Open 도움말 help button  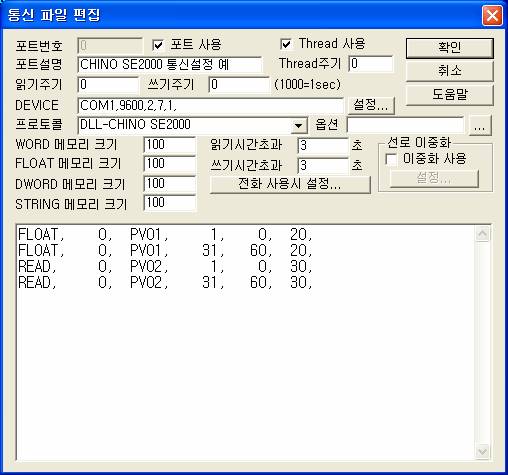tap(449, 95)
